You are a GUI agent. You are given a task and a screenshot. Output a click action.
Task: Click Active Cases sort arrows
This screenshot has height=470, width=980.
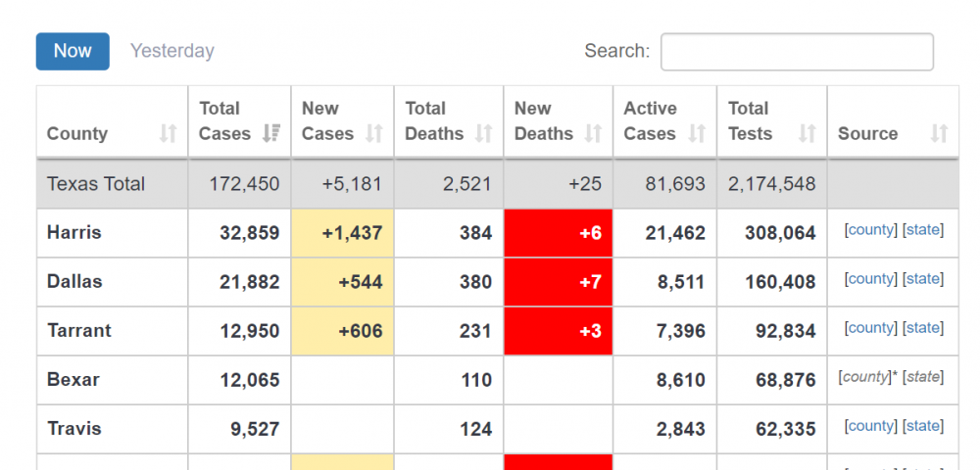(x=697, y=134)
